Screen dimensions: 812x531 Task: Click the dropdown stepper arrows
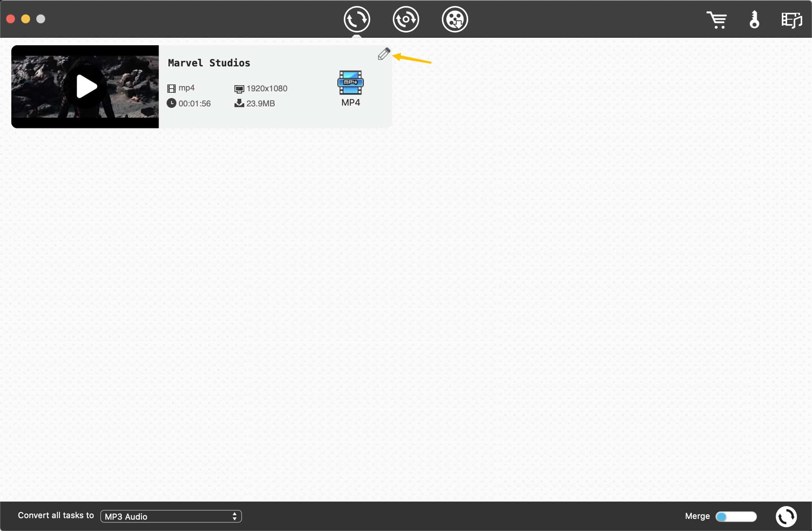pyautogui.click(x=234, y=516)
